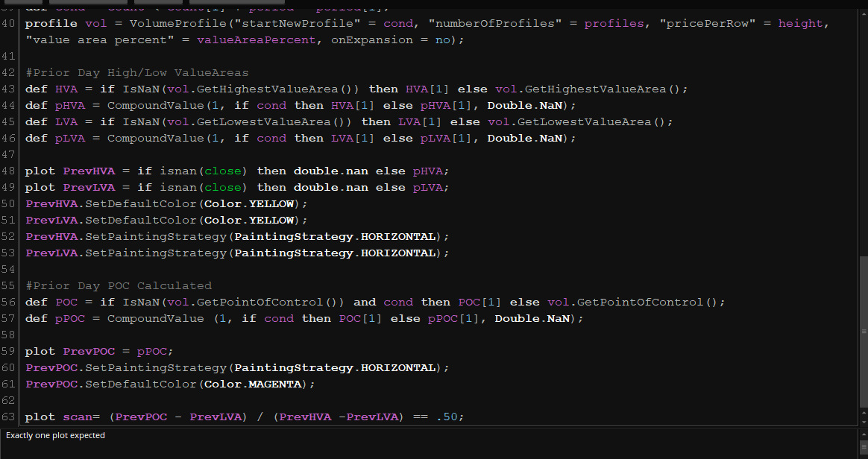Click 'Color.MAGENTA' in line 61
Viewport: 868px width, 459px height.
(252, 384)
